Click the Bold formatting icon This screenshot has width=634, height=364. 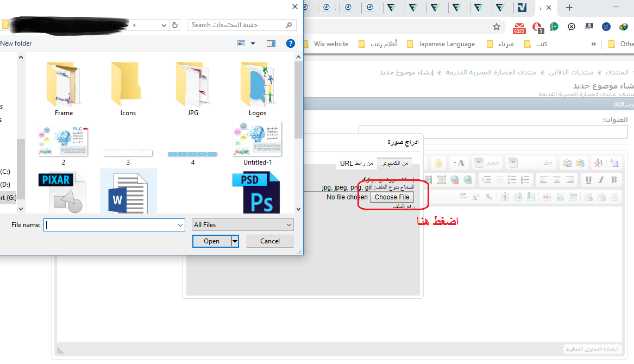click(x=614, y=180)
